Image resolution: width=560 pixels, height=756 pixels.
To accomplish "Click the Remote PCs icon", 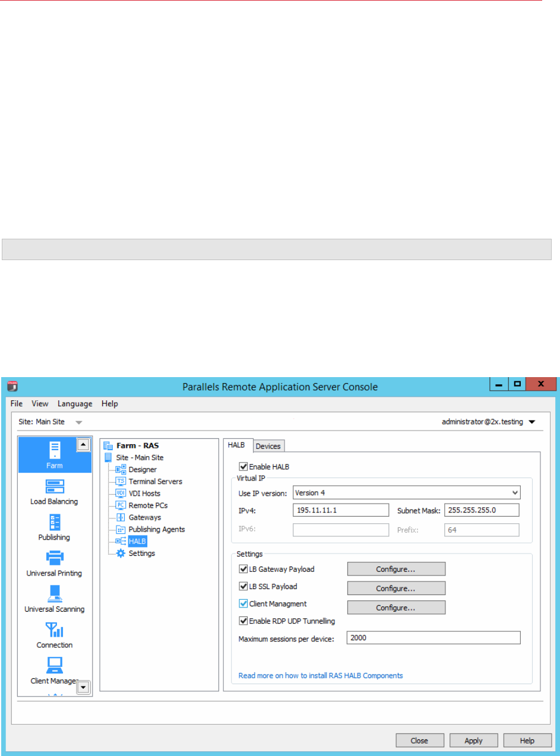I will click(x=121, y=505).
